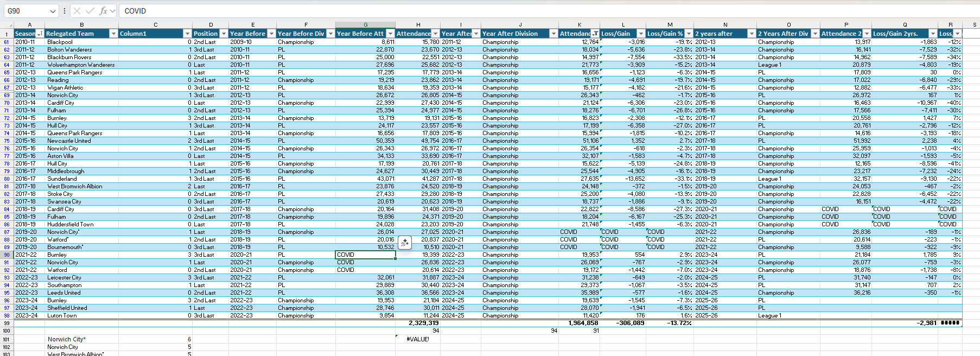Select column G header
This screenshot has width=980, height=356.
365,25
